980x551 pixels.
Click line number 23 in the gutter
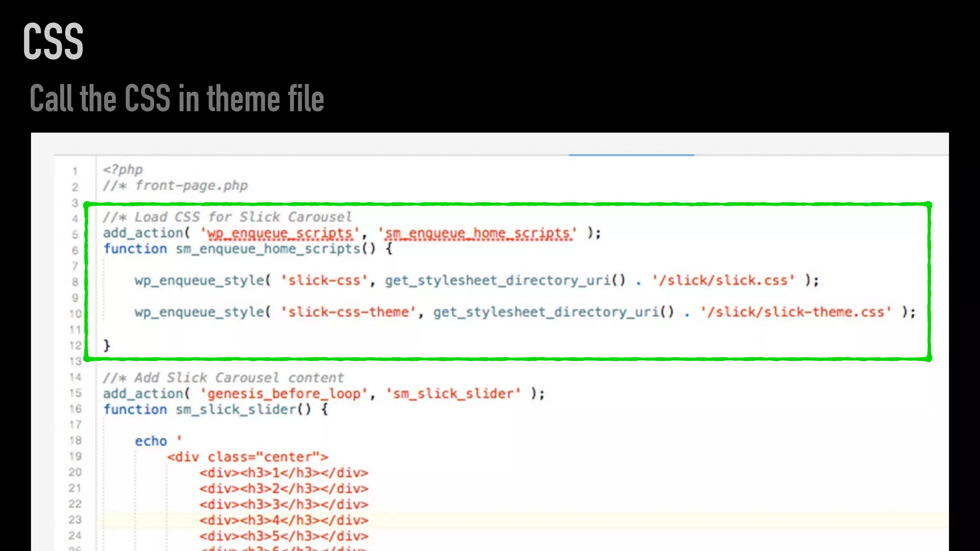coord(75,519)
